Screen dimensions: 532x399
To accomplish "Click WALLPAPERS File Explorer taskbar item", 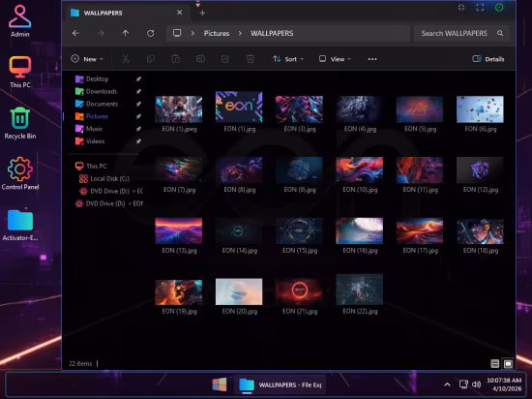I will click(281, 384).
